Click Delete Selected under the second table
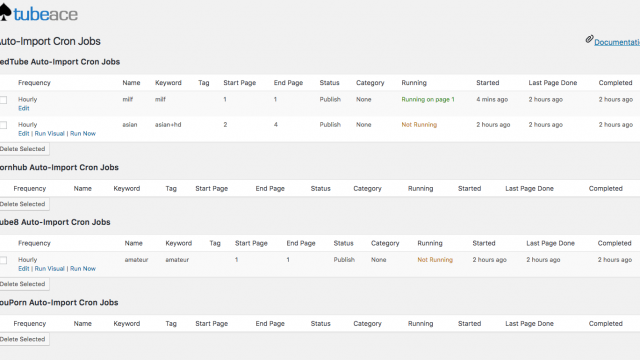Viewport: 640px width, 360px height. point(24,204)
